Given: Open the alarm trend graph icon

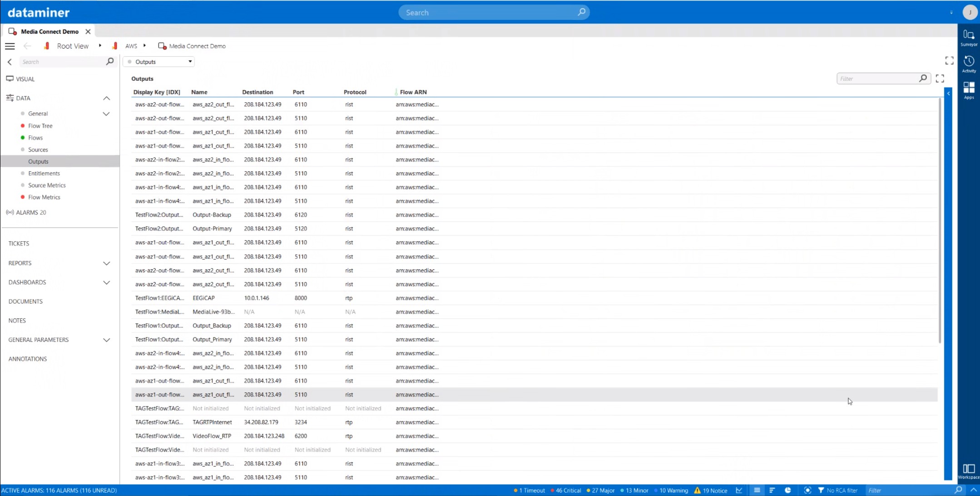Looking at the screenshot, I should (739, 490).
